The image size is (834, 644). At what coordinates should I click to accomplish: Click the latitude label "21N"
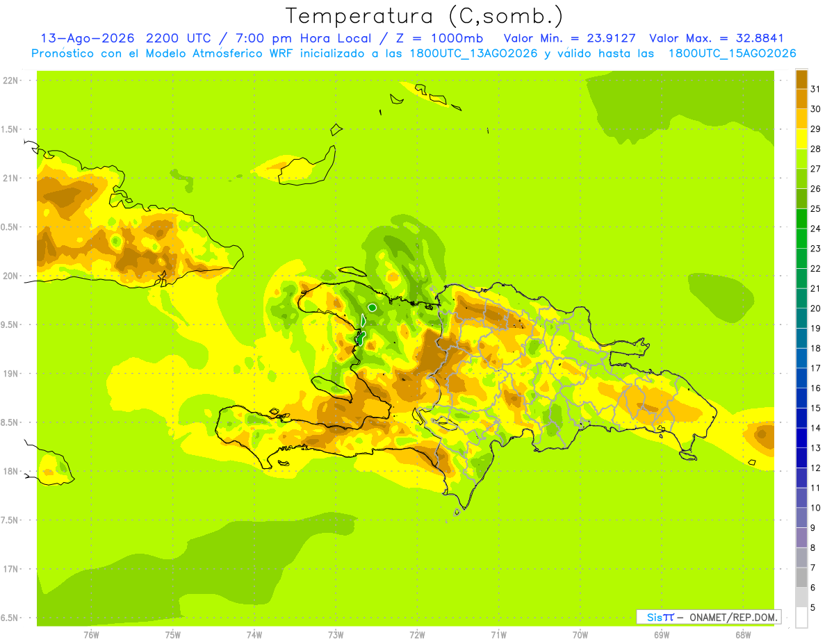11,178
